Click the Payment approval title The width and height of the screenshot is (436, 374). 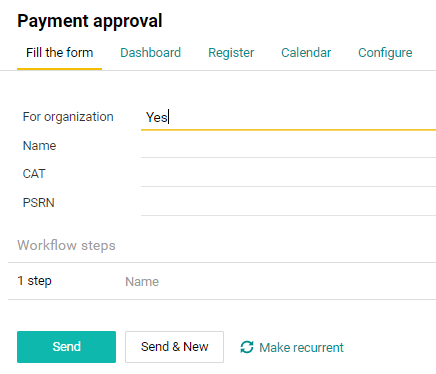point(90,21)
